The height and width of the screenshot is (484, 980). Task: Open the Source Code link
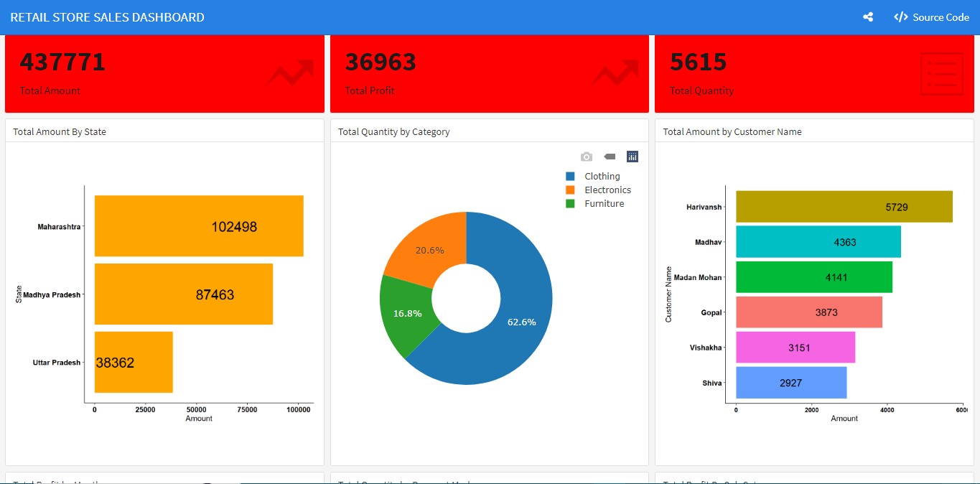coord(932,17)
